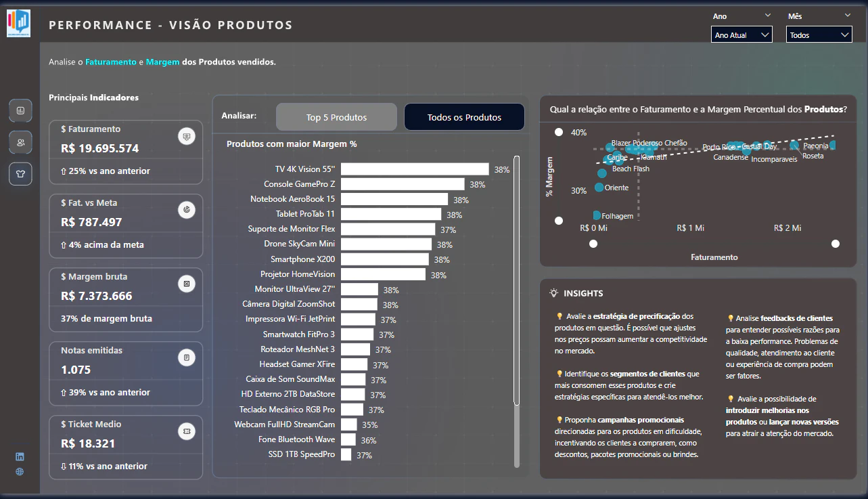The height and width of the screenshot is (499, 868).
Task: Click the right Faturamento axis zoom handle
Action: click(836, 244)
